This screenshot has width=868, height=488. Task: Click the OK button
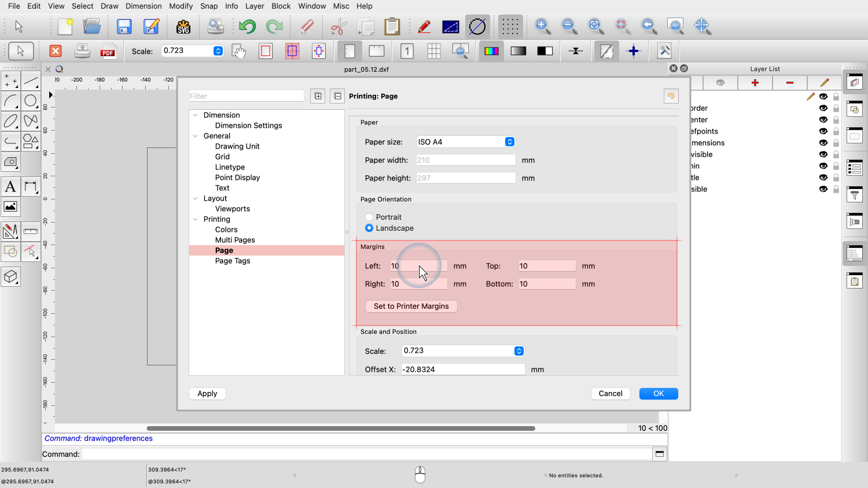click(658, 394)
